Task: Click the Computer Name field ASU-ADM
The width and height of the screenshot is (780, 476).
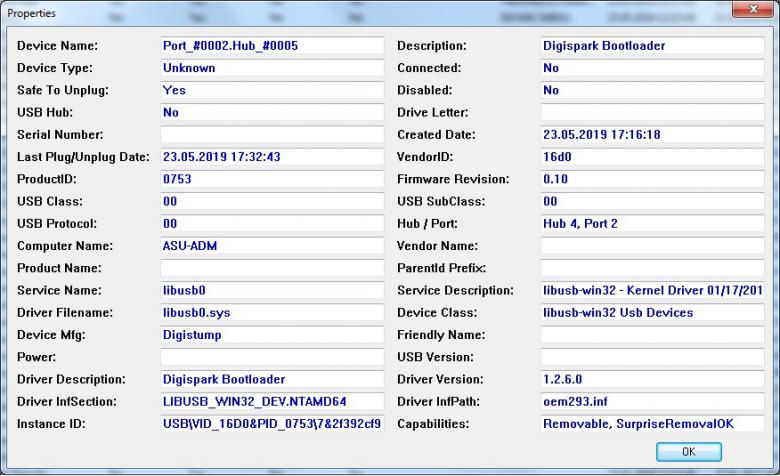Action: [x=272, y=246]
